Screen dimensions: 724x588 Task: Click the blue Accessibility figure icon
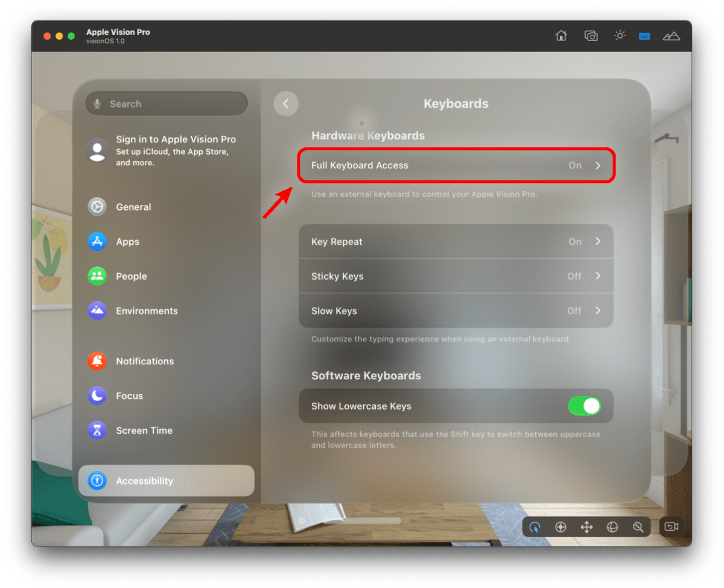[97, 481]
